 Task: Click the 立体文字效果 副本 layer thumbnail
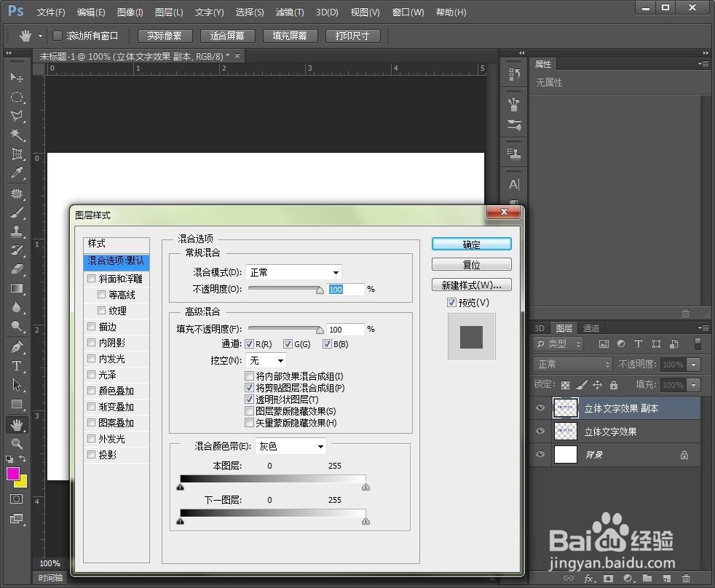click(x=566, y=408)
